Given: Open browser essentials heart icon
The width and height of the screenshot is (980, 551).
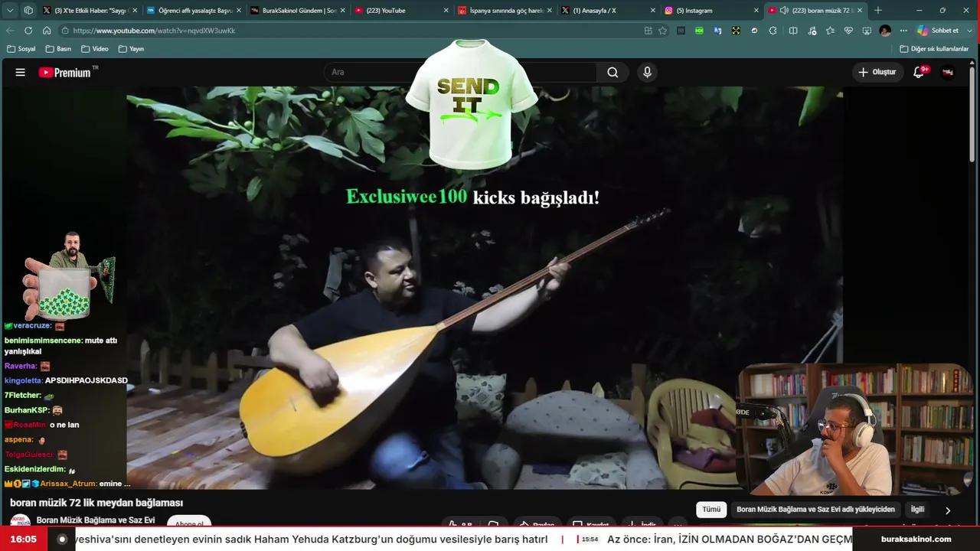Looking at the screenshot, I should 848,31.
